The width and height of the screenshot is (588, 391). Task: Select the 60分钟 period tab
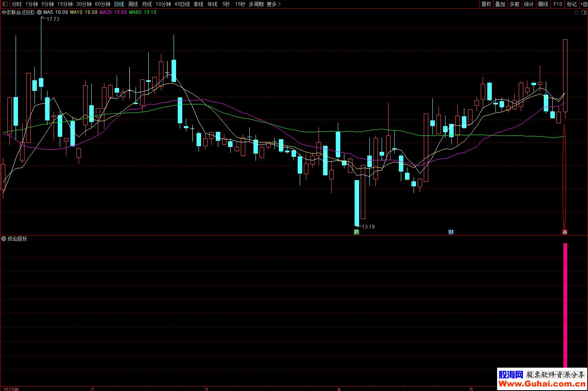click(103, 4)
